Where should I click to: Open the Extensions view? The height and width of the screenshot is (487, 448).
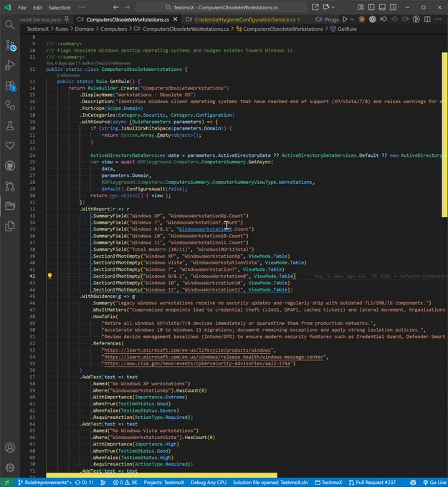click(11, 86)
